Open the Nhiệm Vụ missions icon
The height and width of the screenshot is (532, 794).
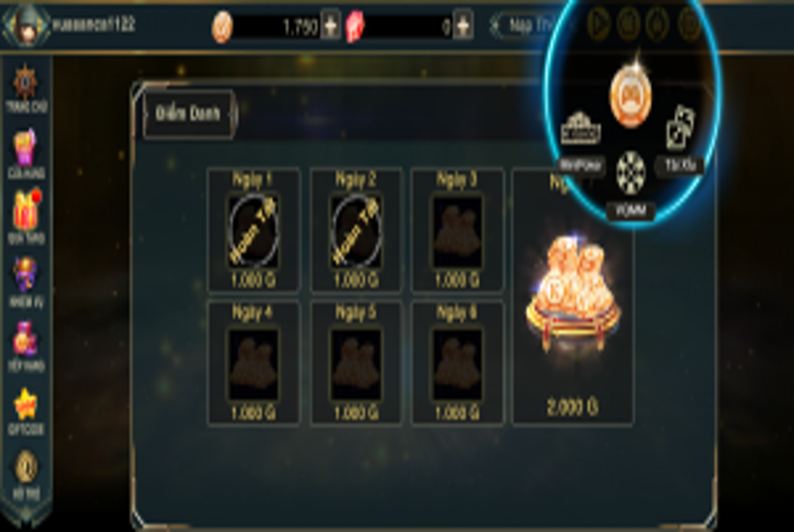tap(26, 282)
